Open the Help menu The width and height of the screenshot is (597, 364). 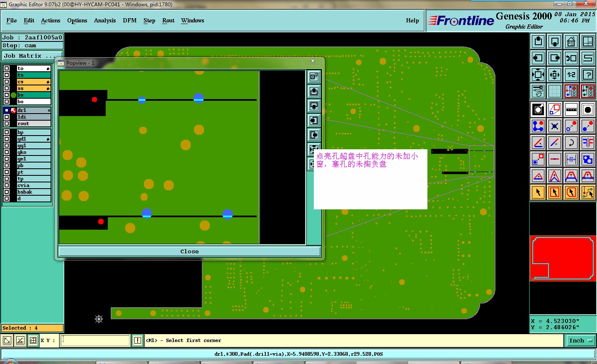(x=413, y=20)
